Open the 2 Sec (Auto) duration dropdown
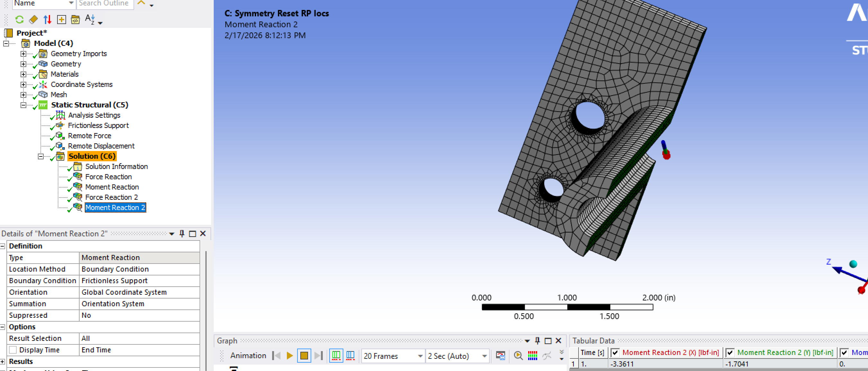 [484, 356]
